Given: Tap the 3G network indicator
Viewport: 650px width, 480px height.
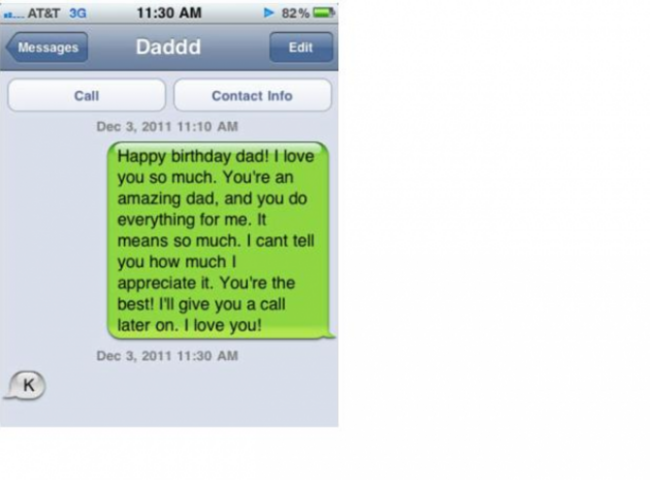Looking at the screenshot, I should [x=78, y=13].
